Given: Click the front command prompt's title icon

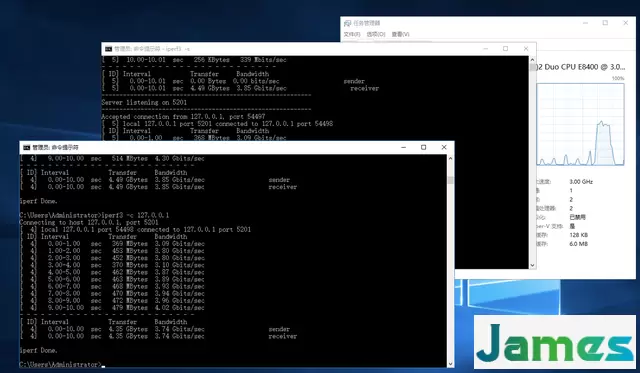Looking at the screenshot, I should (27, 148).
